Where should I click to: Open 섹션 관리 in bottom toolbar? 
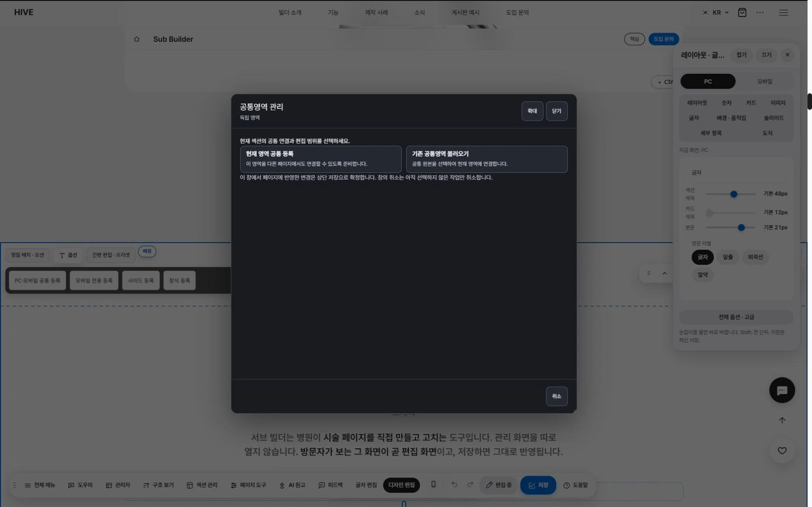point(202,485)
